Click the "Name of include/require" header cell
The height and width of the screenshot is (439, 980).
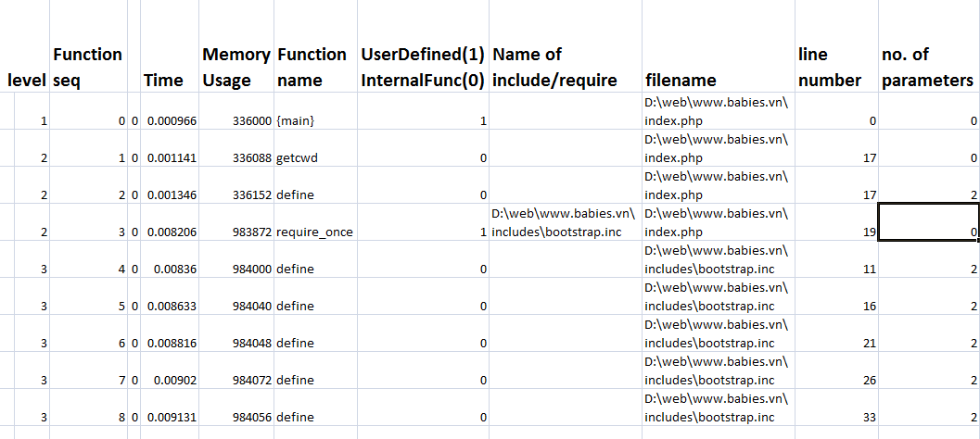563,67
